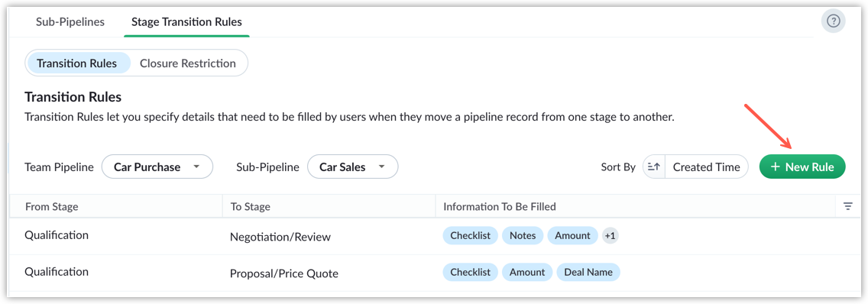Screen dimensions: 868x304
Task: Create a New Rule
Action: pos(802,167)
